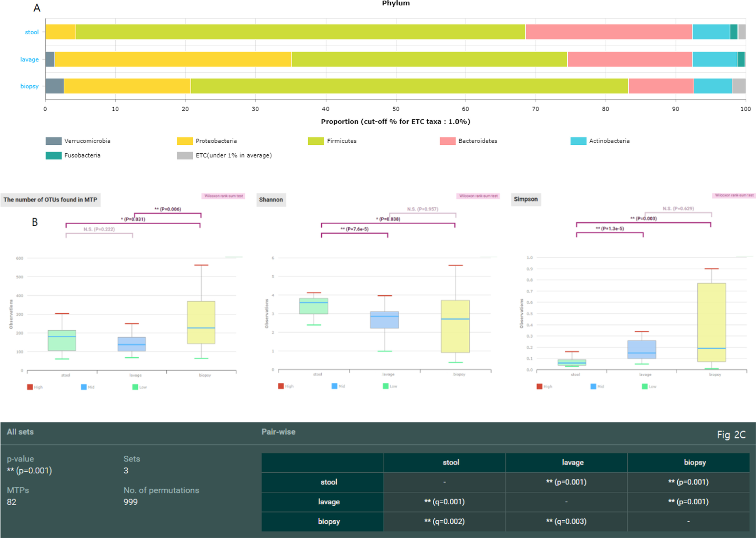This screenshot has width=756, height=538.
Task: Click the Verrucomicrobia legend color swatch
Action: click(x=54, y=141)
